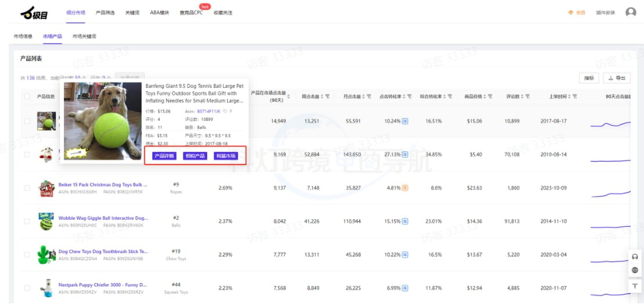Open the user avatar profile icon
This screenshot has height=307, width=644.
pos(631,12)
